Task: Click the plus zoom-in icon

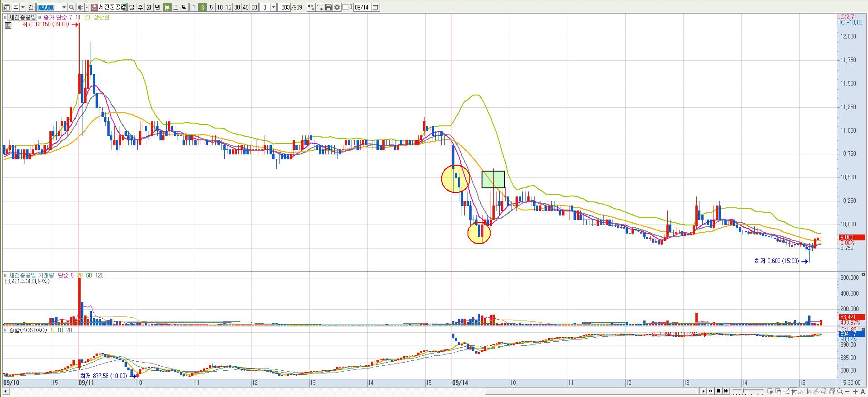Action: point(855,392)
